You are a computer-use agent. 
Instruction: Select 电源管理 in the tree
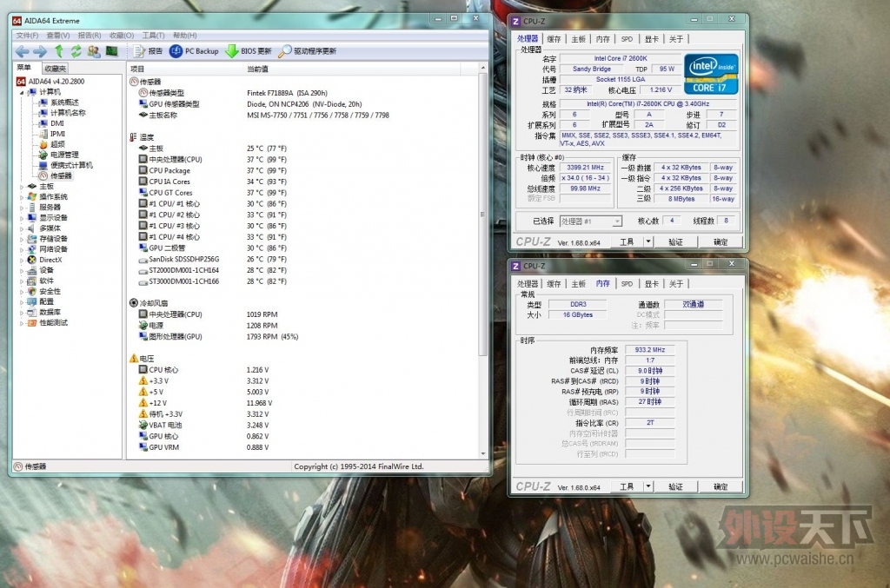point(58,155)
